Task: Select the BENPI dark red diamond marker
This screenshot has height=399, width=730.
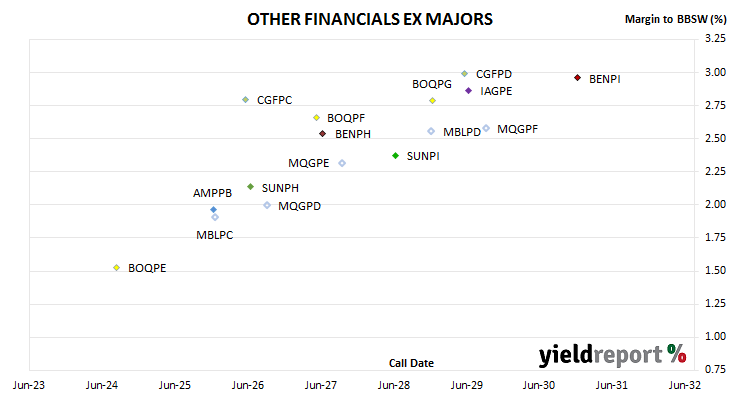Action: coord(577,78)
